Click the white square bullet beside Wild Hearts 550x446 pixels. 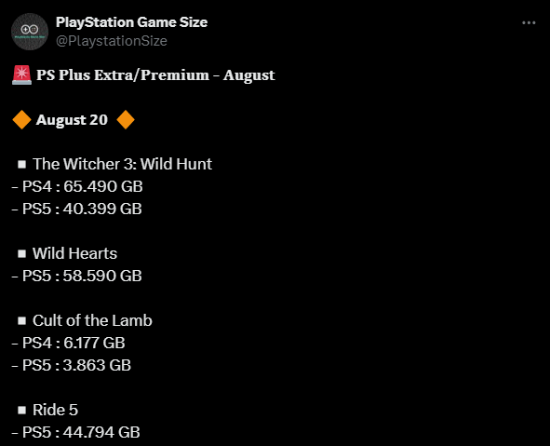tap(22, 254)
